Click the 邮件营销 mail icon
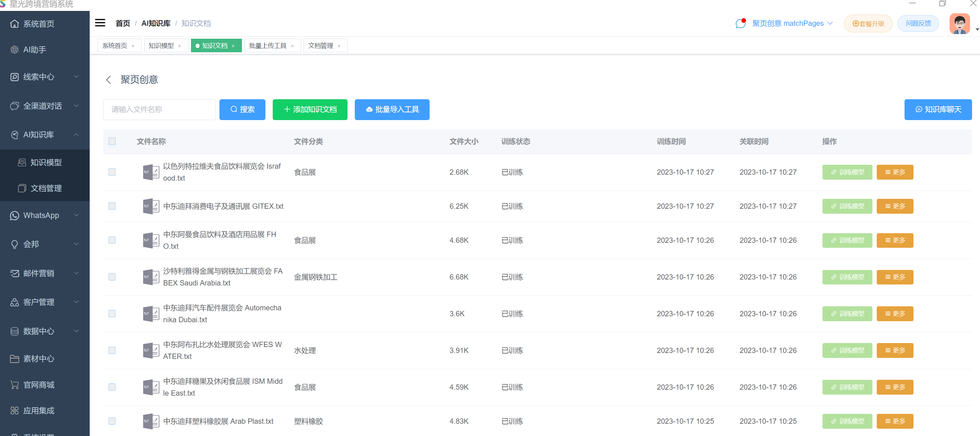980x436 pixels. click(x=15, y=273)
